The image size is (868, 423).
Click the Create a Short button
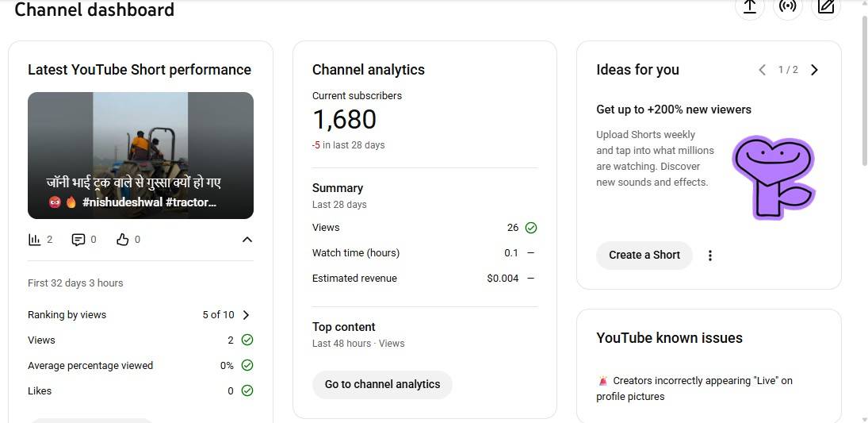pyautogui.click(x=644, y=255)
